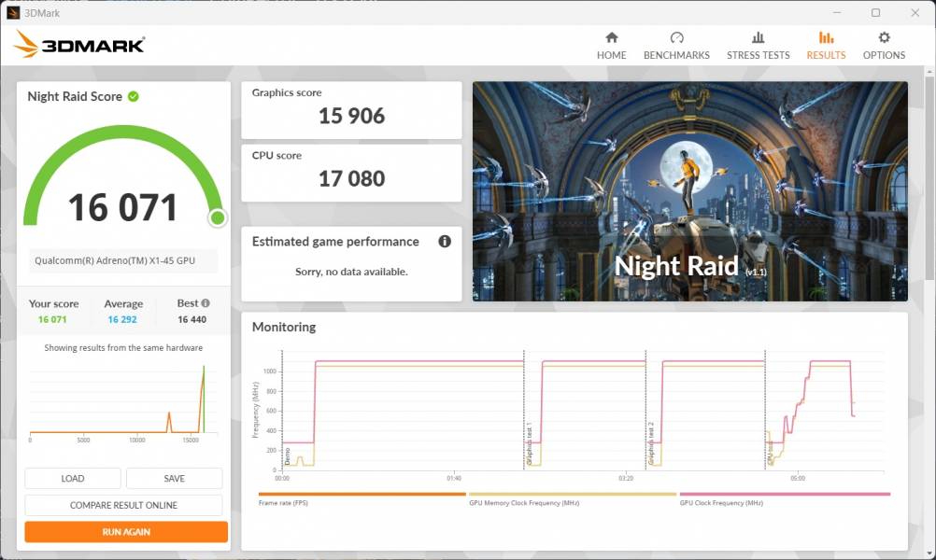Click the 'Sorry, no data available.' message
Viewport: 936px width, 560px height.
(351, 272)
